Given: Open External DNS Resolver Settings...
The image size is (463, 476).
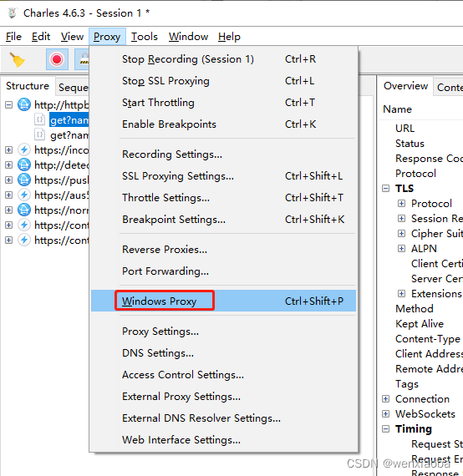Looking at the screenshot, I should click(x=223, y=418).
